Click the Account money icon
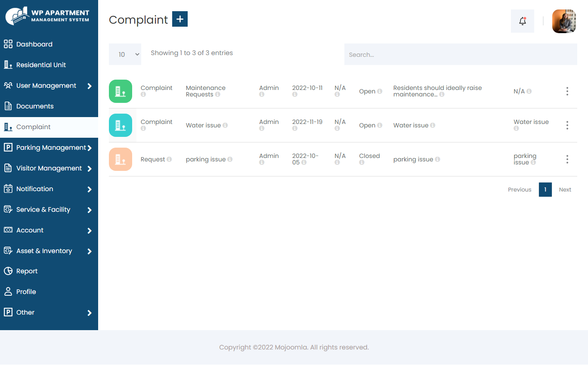The image size is (588, 365). click(x=8, y=230)
